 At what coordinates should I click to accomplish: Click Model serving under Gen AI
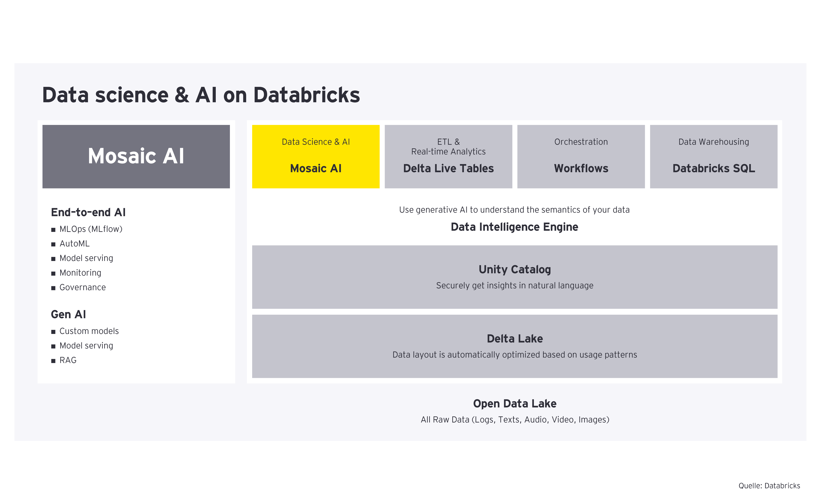pos(86,346)
